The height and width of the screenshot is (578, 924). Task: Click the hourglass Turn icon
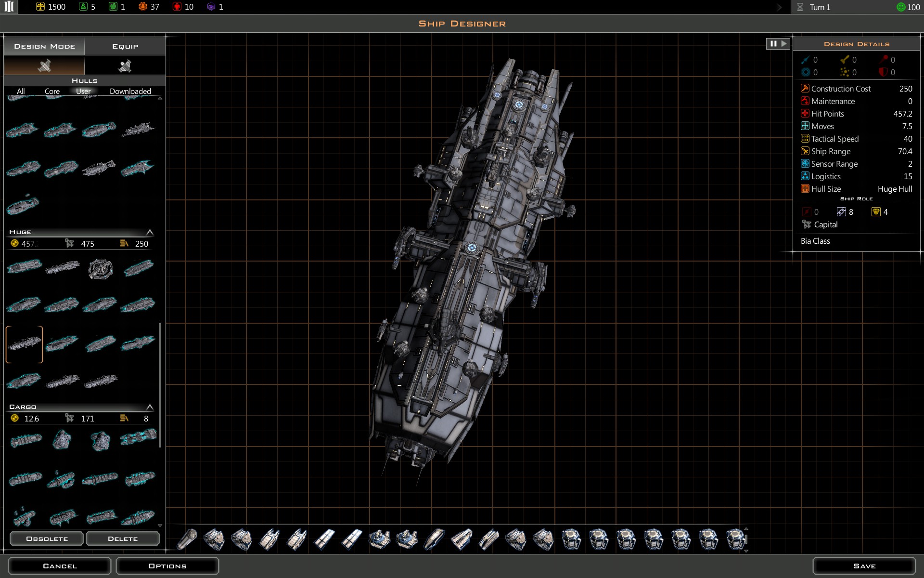pyautogui.click(x=800, y=7)
